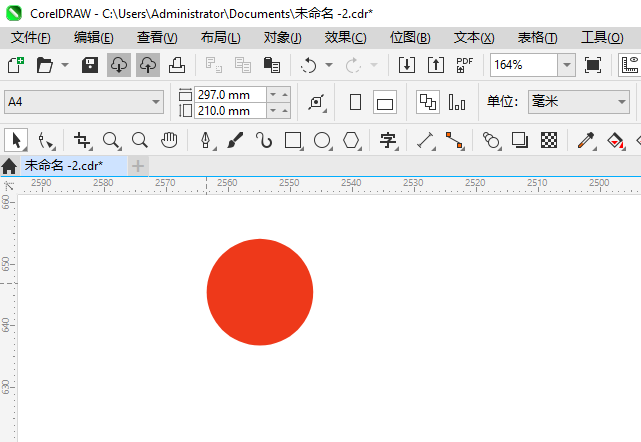Select the Shape edit tool
641x442 pixels.
[46, 141]
